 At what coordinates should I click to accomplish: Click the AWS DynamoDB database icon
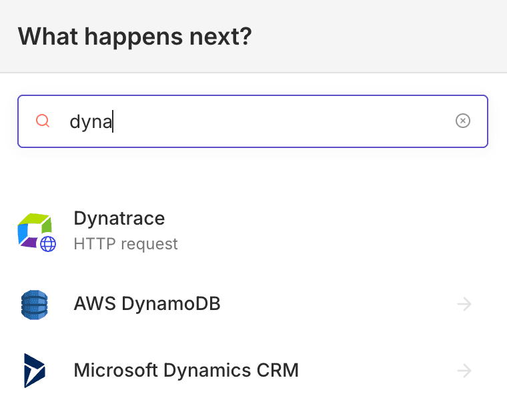point(34,305)
